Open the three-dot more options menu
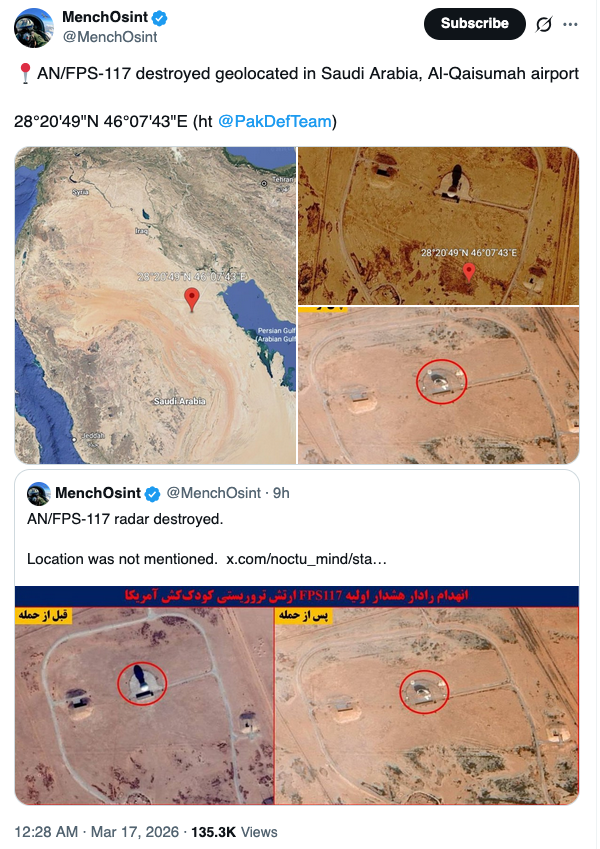 click(570, 24)
